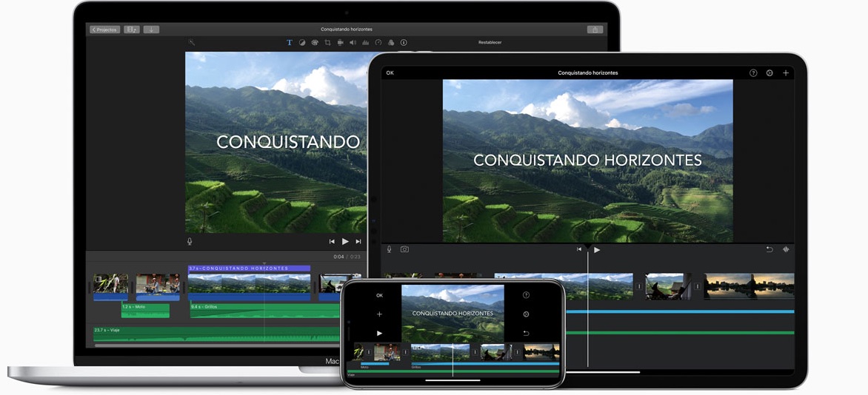Select the sunset lake clip on the iPad
868x395 pixels.
tap(749, 286)
